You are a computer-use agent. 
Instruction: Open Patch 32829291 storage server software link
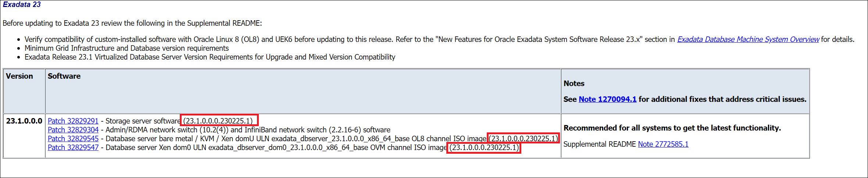(x=73, y=121)
